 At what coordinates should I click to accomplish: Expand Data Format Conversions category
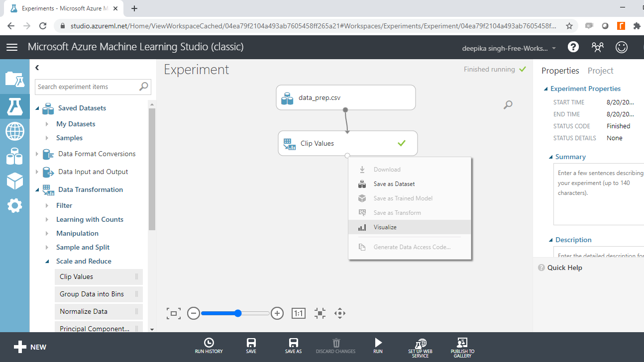37,154
